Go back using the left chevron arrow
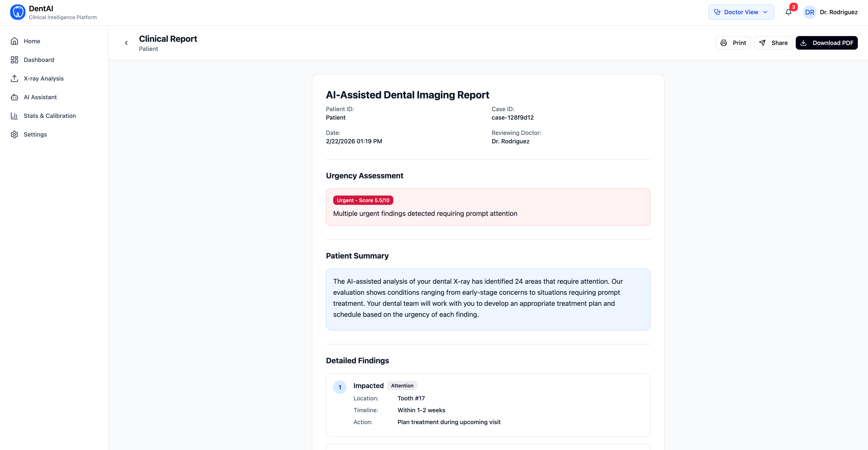Screen dimensions: 868x450 126,43
